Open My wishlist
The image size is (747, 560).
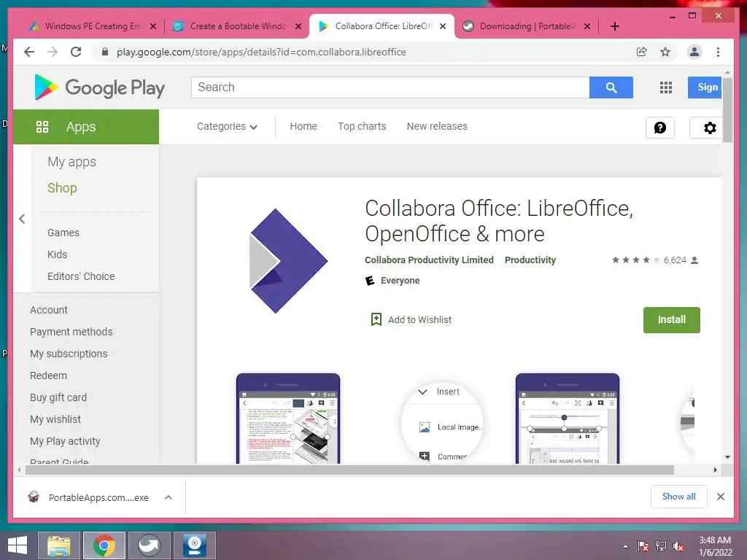(55, 419)
